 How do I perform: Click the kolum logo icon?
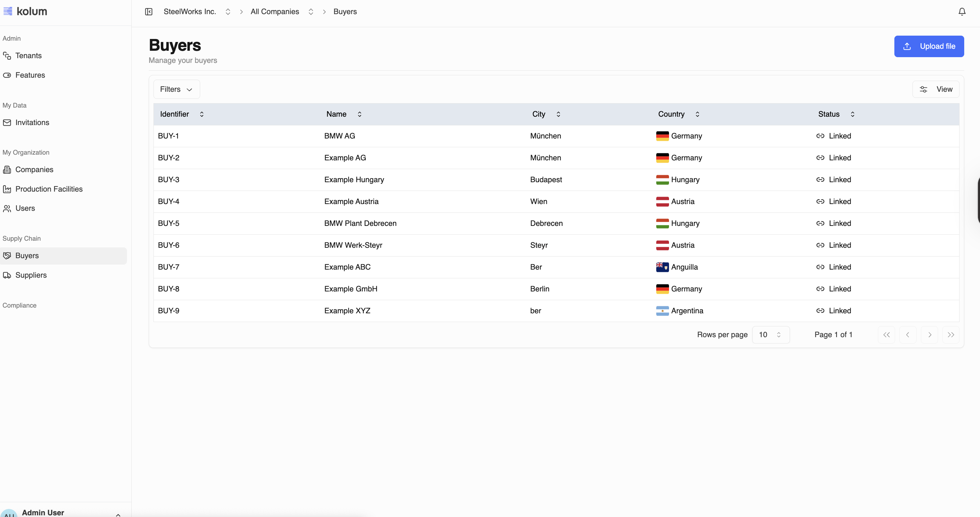[x=8, y=11]
